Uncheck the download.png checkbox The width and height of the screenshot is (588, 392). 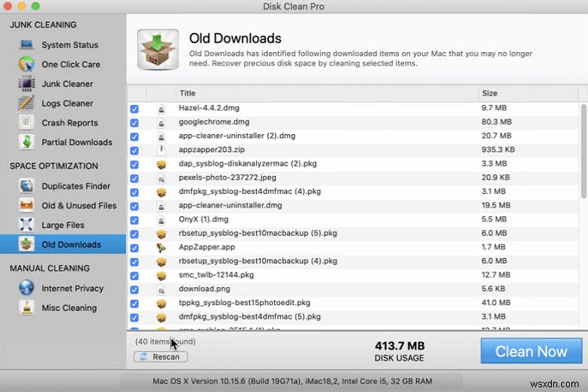coord(134,289)
